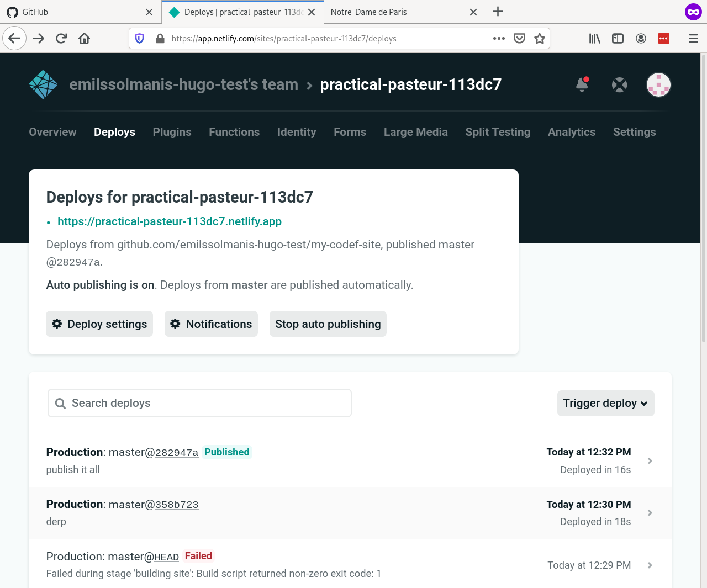The height and width of the screenshot is (588, 707).
Task: Open the Split Testing nav tab
Action: pos(498,132)
